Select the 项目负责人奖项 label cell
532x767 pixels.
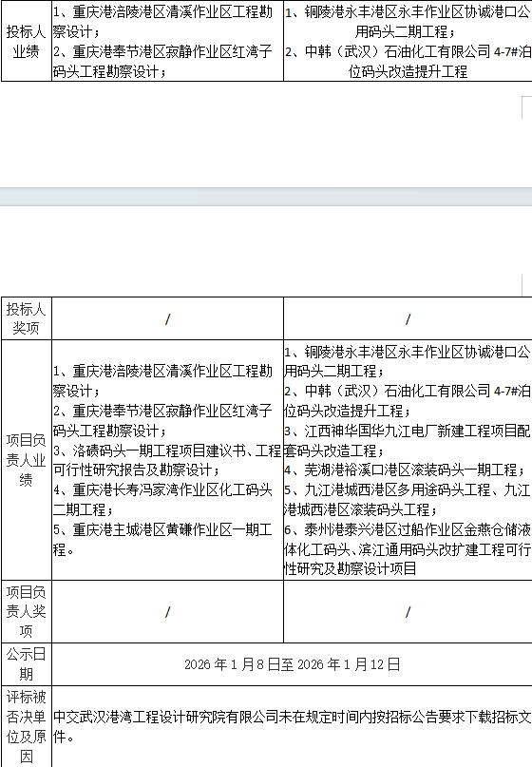pos(26,611)
